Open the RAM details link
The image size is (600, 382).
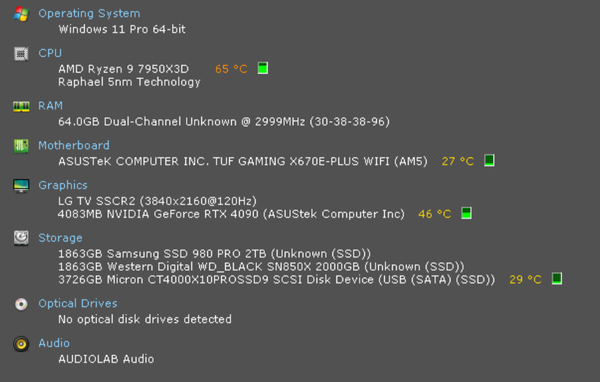coord(51,106)
